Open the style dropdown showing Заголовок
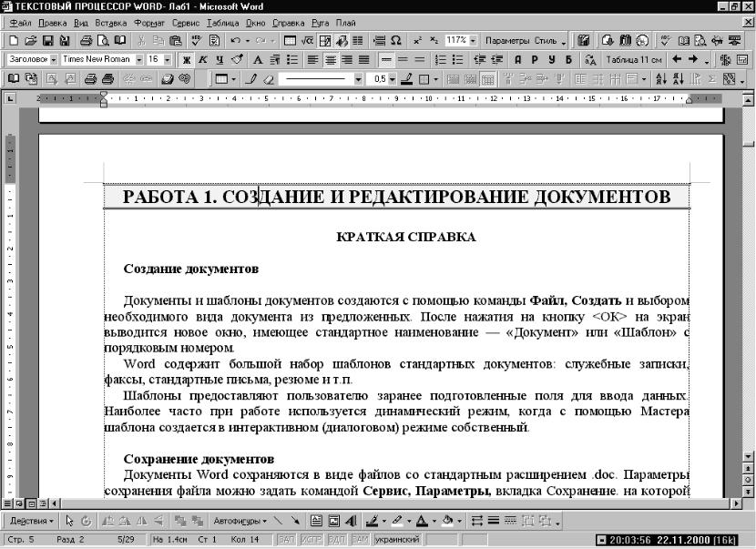 click(x=53, y=59)
